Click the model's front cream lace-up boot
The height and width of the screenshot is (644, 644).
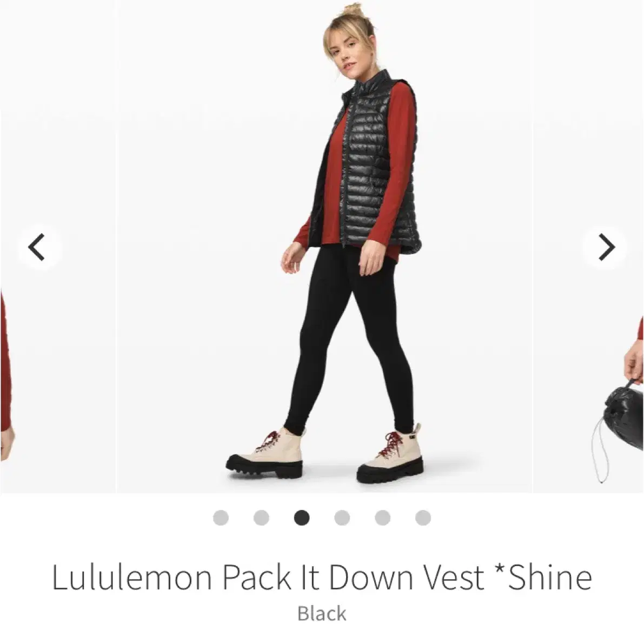tap(265, 454)
